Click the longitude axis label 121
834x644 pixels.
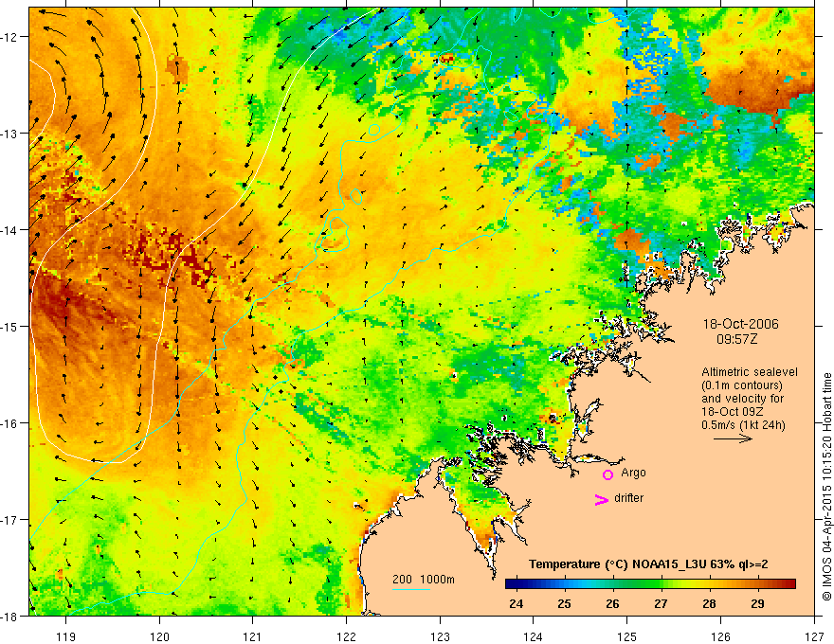click(x=253, y=636)
